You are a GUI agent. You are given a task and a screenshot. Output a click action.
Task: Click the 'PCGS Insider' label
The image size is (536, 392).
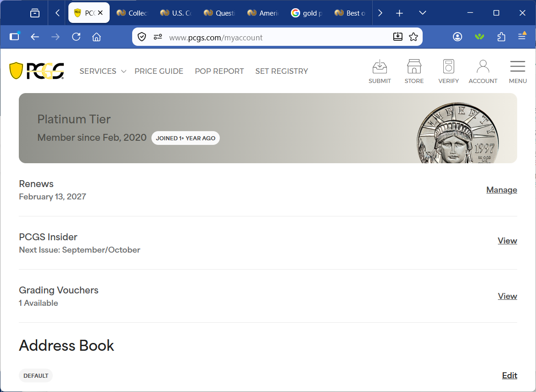coord(48,237)
